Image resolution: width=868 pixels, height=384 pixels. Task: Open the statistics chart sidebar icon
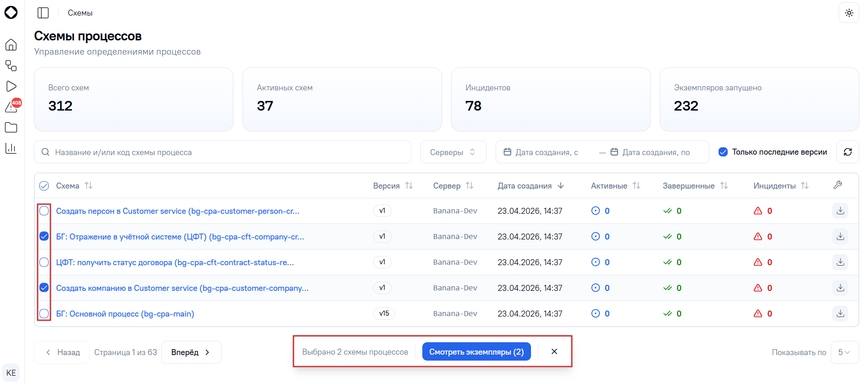[x=11, y=148]
